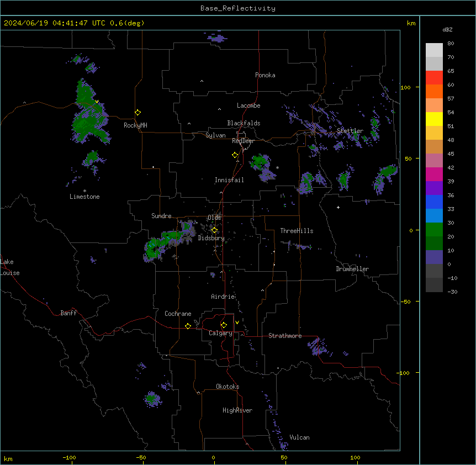
Task: Click the Limestone label
Action: click(84, 197)
